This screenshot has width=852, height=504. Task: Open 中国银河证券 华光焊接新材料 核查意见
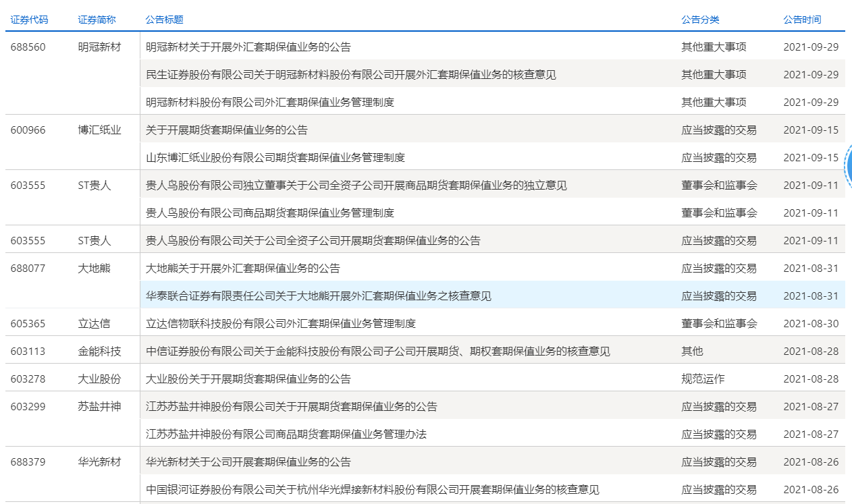pos(373,490)
